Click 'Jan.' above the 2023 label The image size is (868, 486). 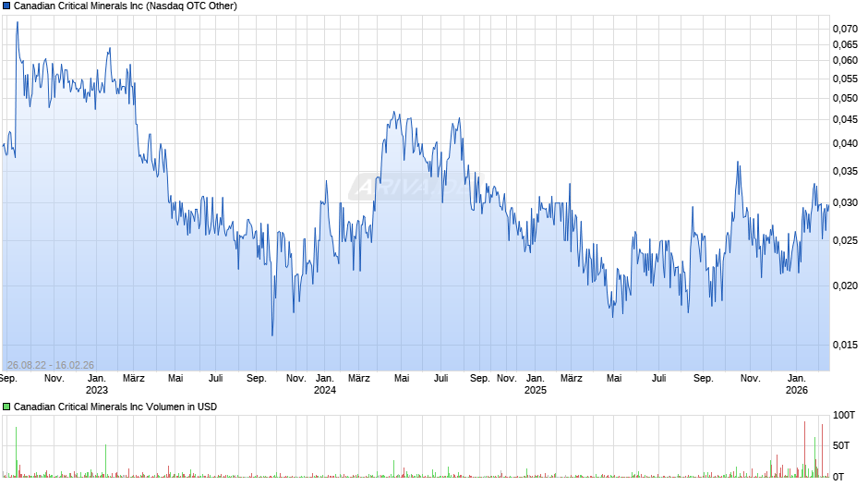[97, 379]
